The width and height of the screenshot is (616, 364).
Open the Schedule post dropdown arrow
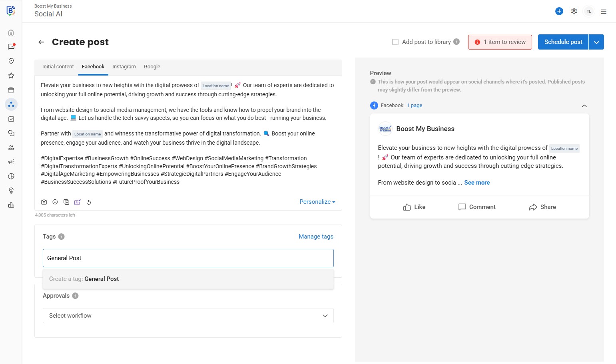click(596, 42)
